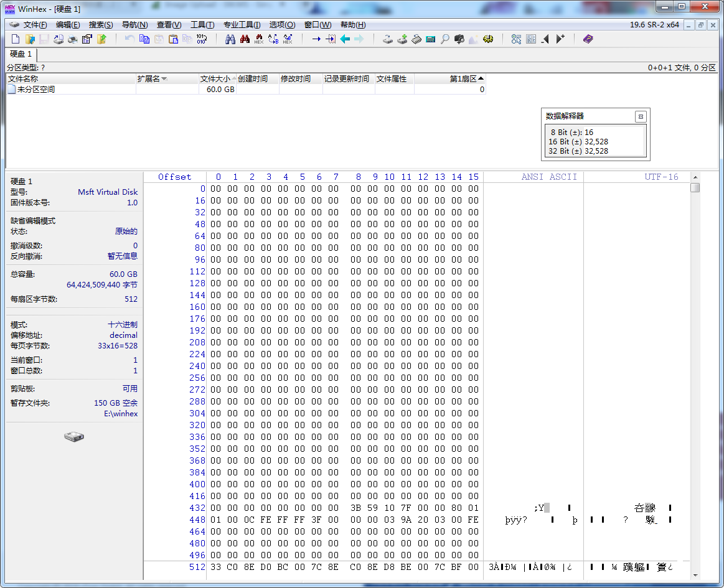
Task: Click the Go to offset arrow icon
Action: [316, 39]
